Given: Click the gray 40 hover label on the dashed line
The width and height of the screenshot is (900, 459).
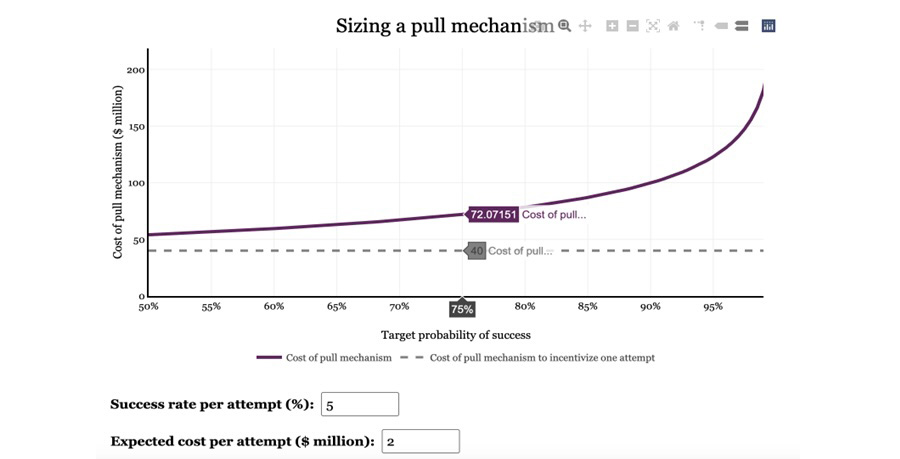Looking at the screenshot, I should pos(477,251).
